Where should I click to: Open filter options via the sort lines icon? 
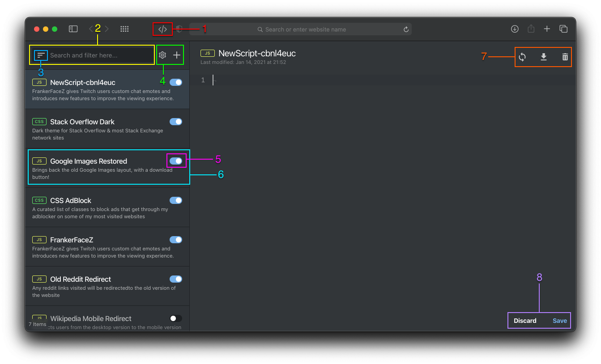click(x=40, y=55)
